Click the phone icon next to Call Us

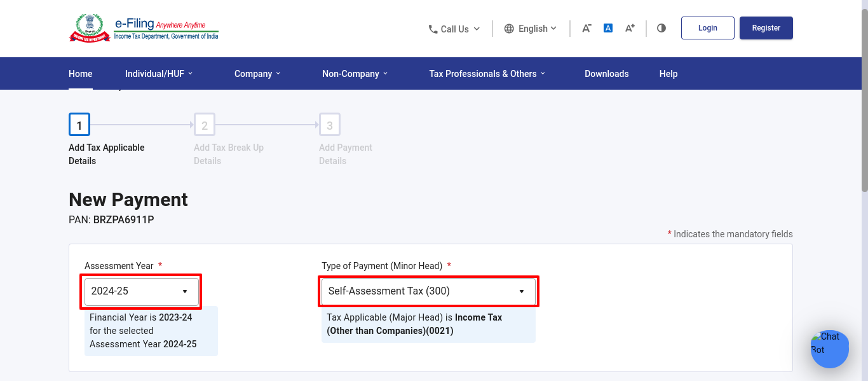pos(433,29)
